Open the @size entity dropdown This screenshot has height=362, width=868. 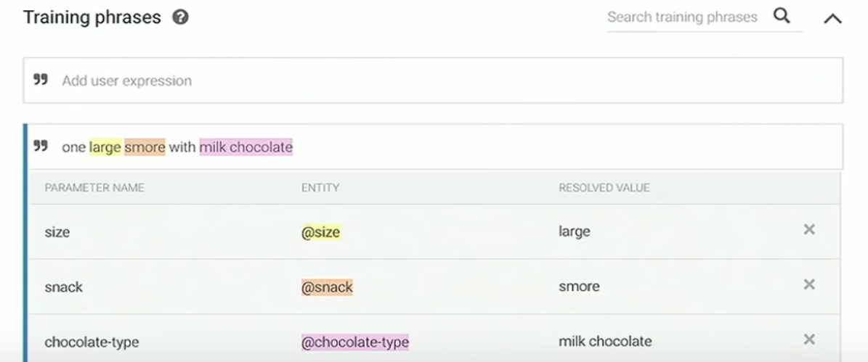[x=320, y=232]
